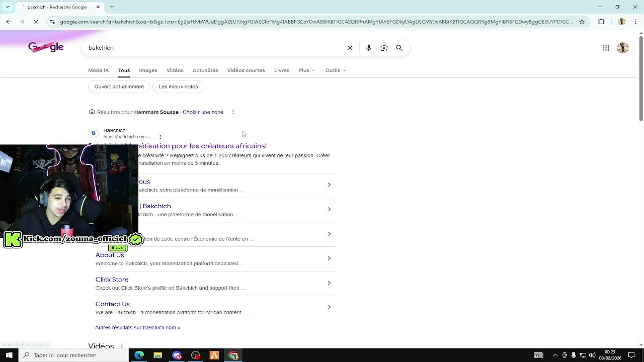View site information icon in address bar

pos(52,22)
